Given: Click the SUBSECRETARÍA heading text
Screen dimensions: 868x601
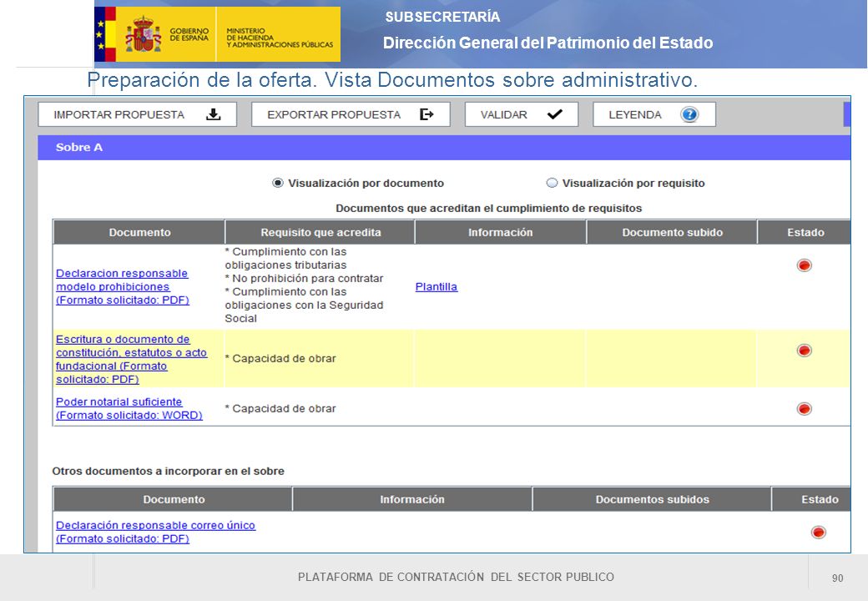Looking at the screenshot, I should [x=443, y=18].
